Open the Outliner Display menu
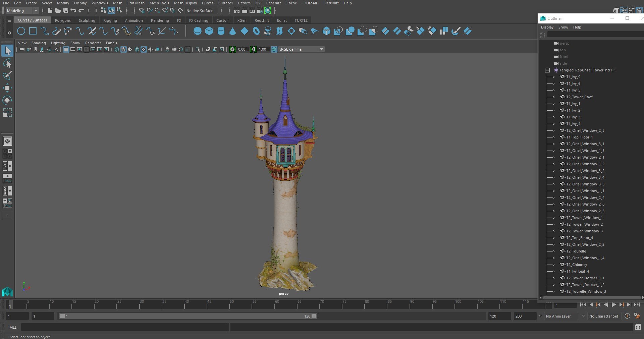The width and height of the screenshot is (644, 339). click(547, 27)
